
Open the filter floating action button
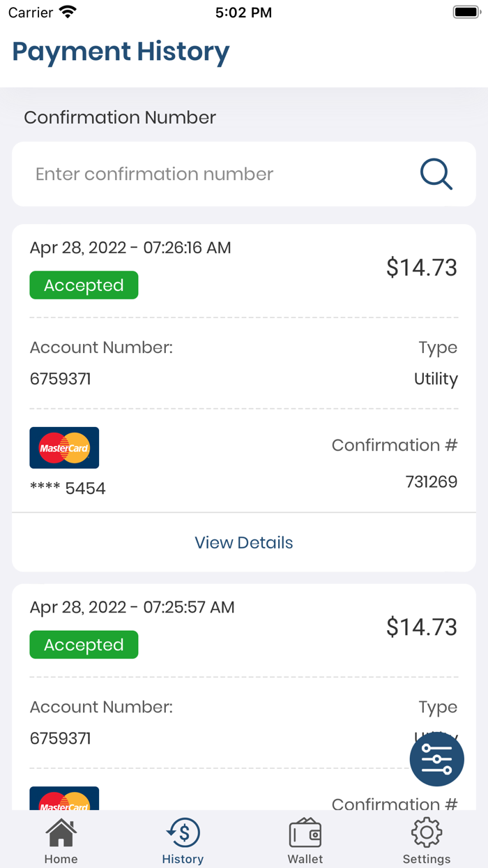(436, 759)
